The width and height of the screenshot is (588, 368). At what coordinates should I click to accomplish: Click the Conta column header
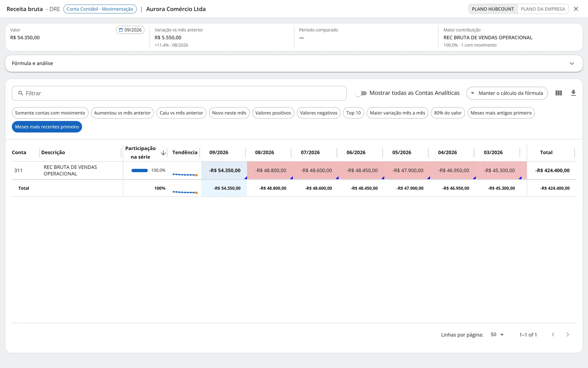pyautogui.click(x=19, y=152)
